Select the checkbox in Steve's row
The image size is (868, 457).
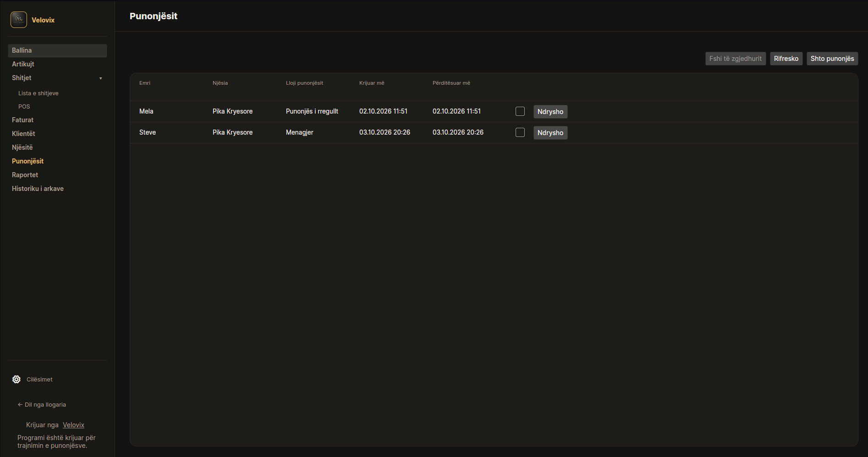pyautogui.click(x=520, y=132)
